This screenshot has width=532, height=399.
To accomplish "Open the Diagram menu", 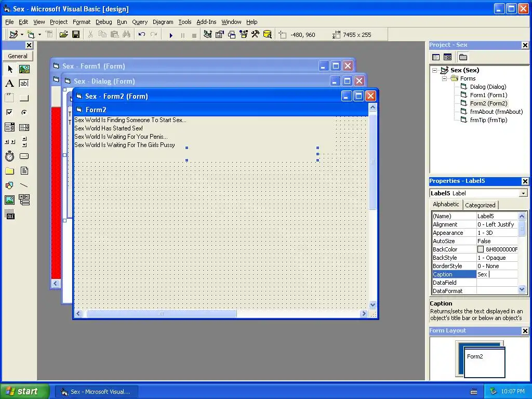I will click(163, 22).
